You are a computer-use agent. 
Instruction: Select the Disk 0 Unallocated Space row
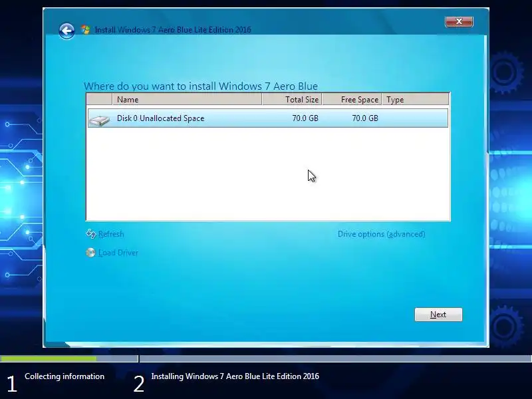[x=268, y=118]
